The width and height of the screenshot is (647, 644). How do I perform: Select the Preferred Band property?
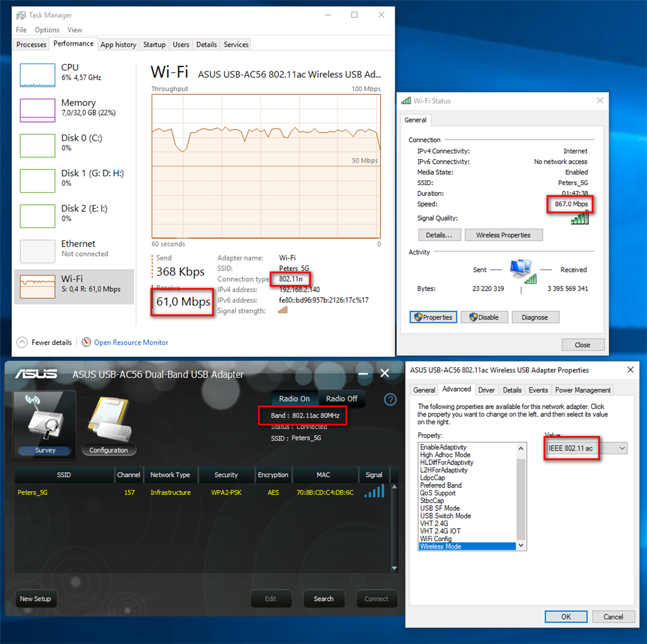(x=467, y=485)
